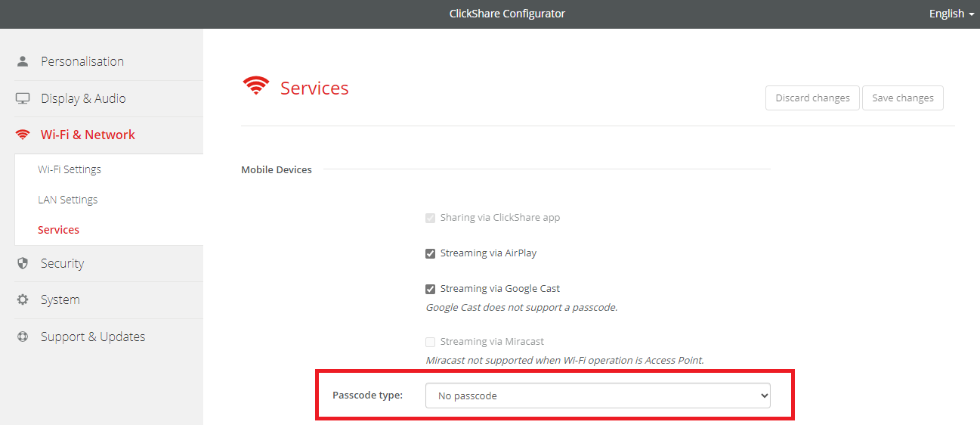Open the English language dropdown
The width and height of the screenshot is (980, 425).
click(951, 14)
